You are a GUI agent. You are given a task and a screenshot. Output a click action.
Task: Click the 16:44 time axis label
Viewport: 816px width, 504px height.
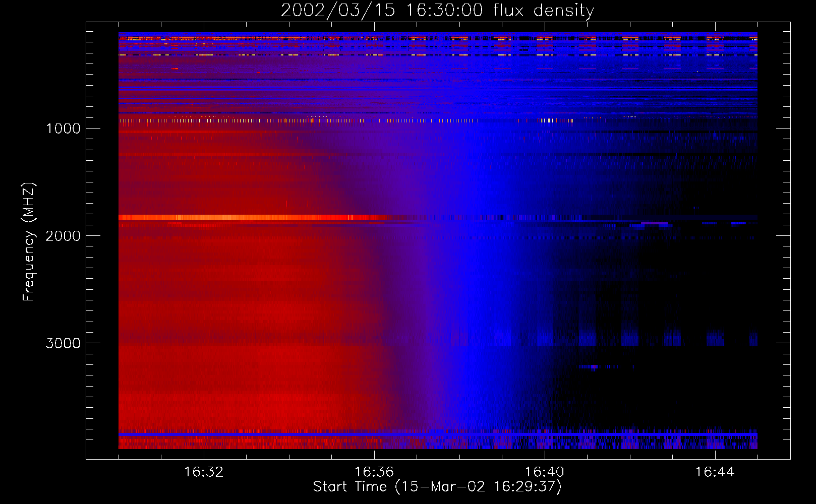tap(715, 472)
